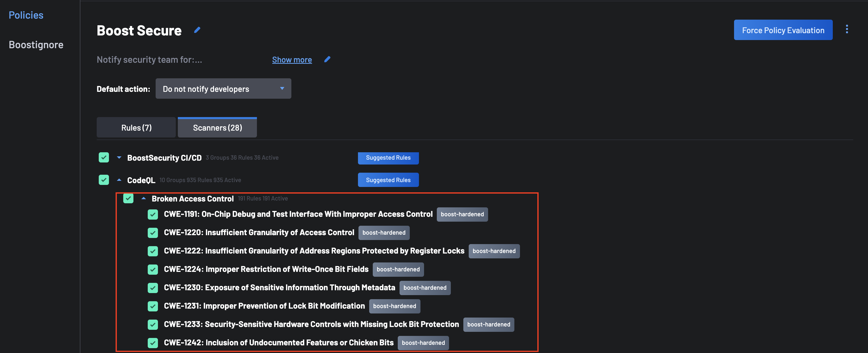Click 'Notify security team for:...' description text

click(149, 60)
